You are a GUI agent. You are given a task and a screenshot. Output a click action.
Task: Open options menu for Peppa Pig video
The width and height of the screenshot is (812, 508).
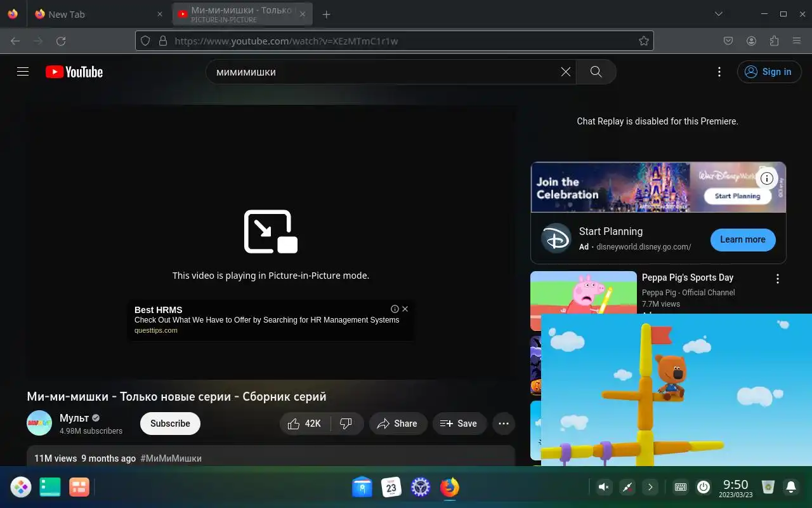tap(778, 279)
